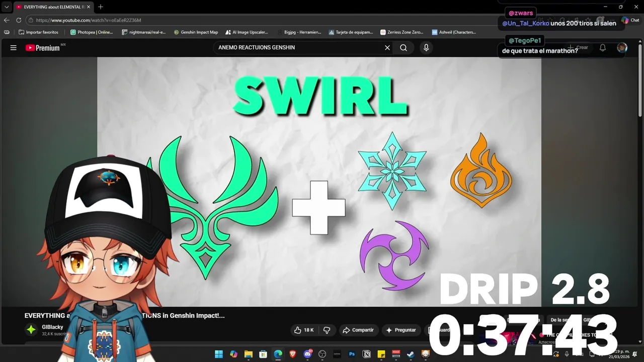
Task: Open Photoshop from taskbar
Action: 352,354
